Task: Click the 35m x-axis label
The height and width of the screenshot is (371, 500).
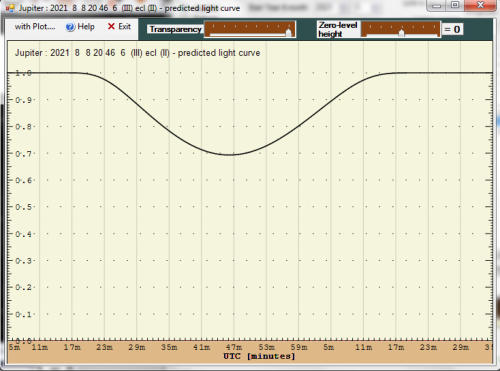Action: [x=169, y=347]
